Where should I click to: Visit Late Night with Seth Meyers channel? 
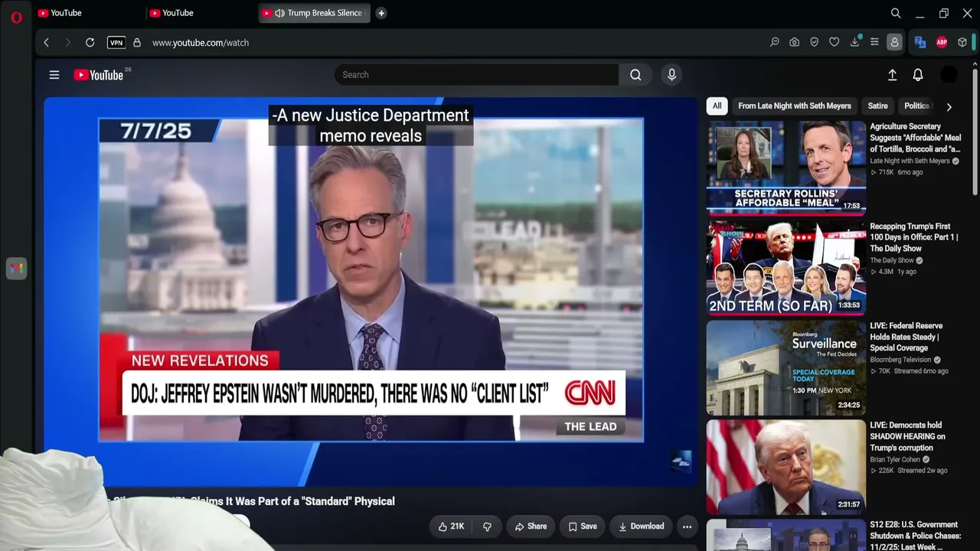point(910,161)
